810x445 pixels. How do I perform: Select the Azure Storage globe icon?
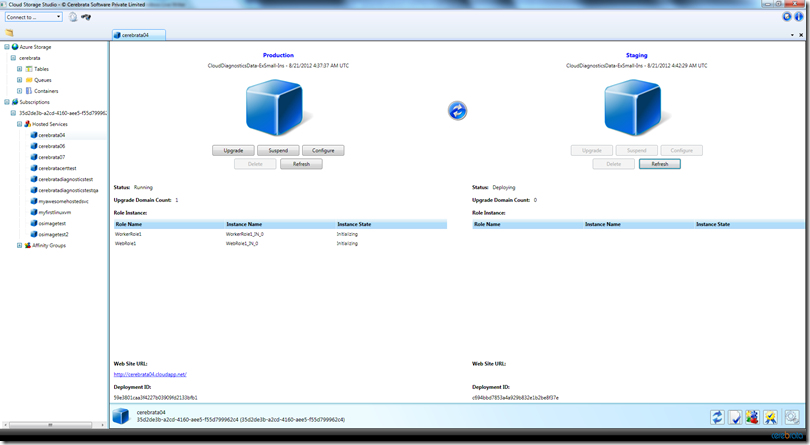click(x=15, y=47)
